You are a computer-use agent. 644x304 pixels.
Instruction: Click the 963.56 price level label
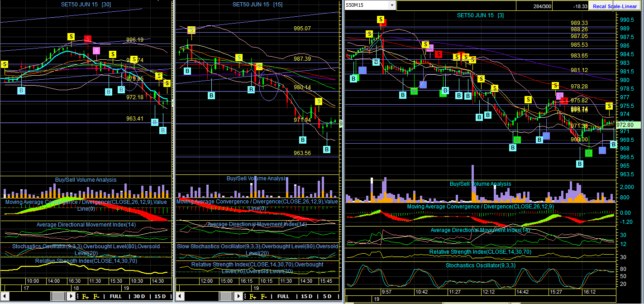click(302, 153)
